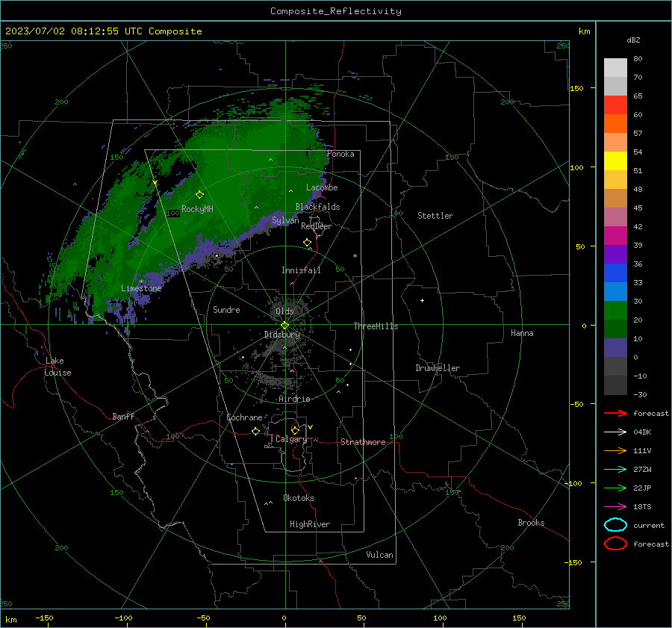This screenshot has width=672, height=628.
Task: Click the yellow V marker near Calgary
Action: [311, 427]
